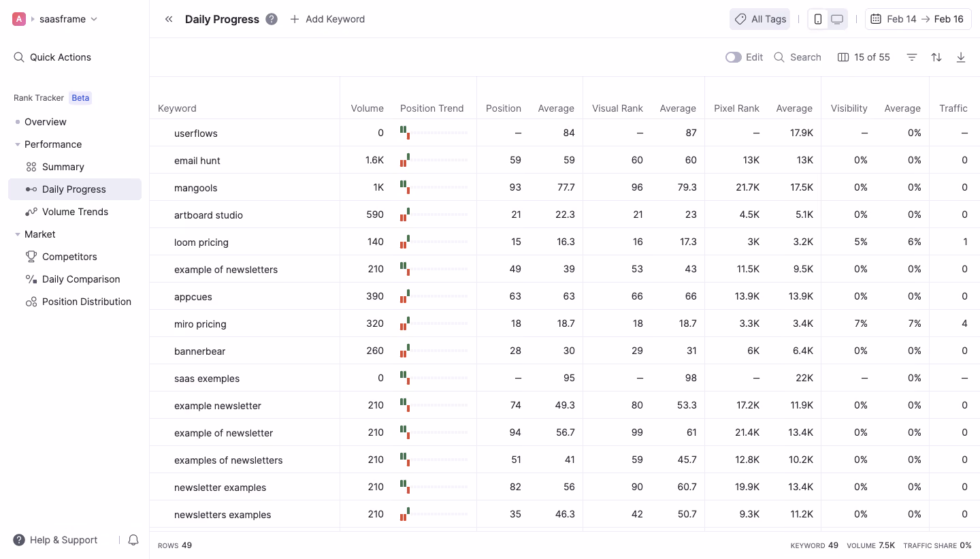Open Help & Support
980x559 pixels.
[x=56, y=540]
